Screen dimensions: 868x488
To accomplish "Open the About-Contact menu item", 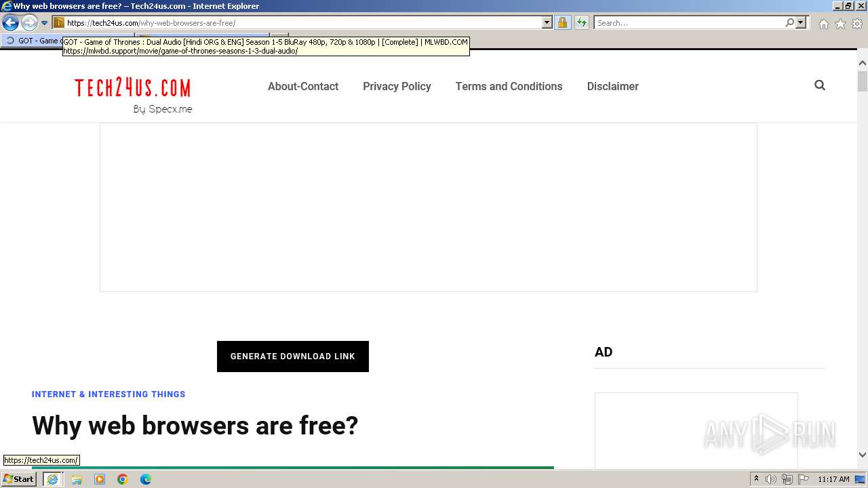I will (303, 86).
